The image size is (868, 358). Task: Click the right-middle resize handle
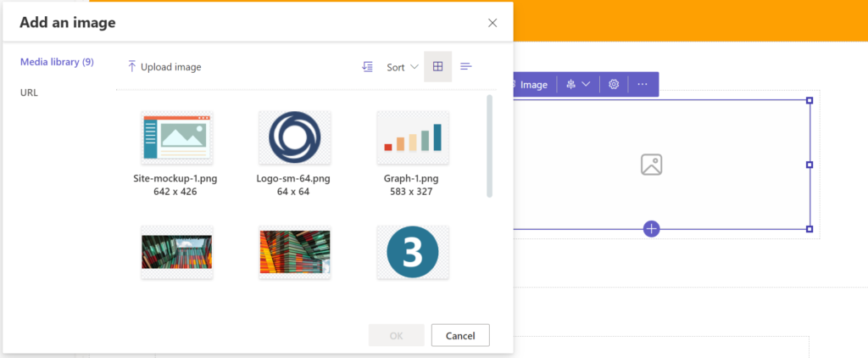[x=810, y=165]
